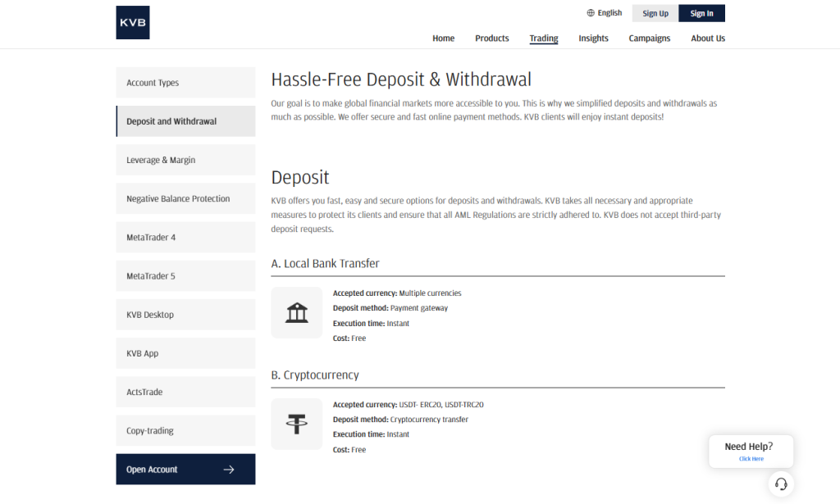Select Copy-trading from the sidebar

tap(185, 430)
